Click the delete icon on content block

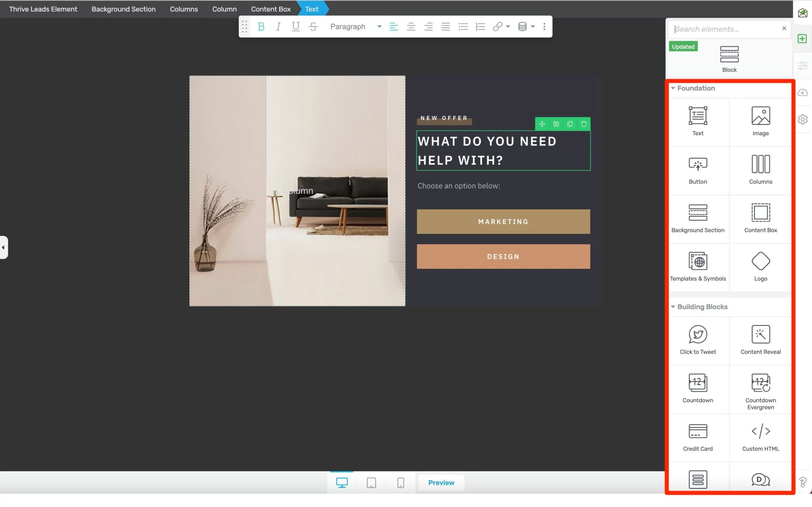[x=584, y=124]
